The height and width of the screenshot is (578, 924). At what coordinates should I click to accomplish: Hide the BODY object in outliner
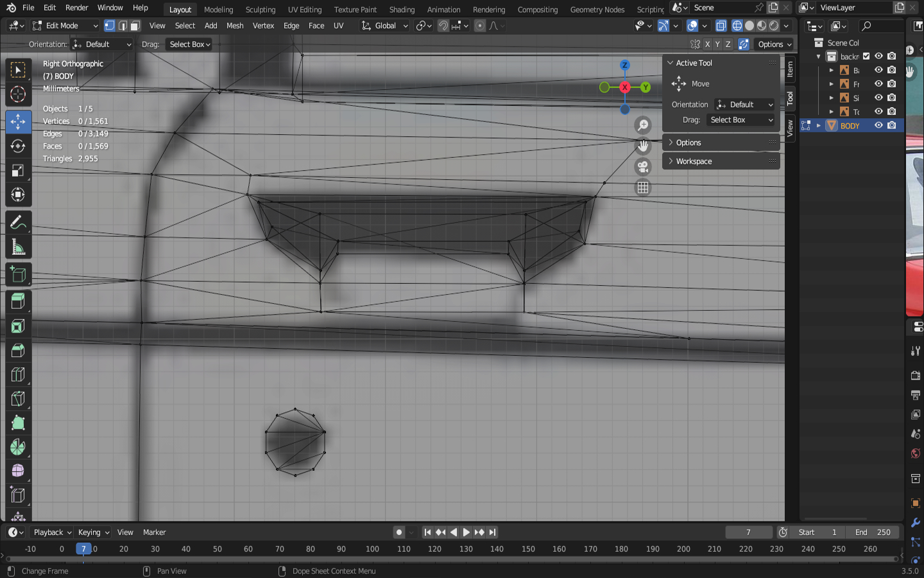[878, 126]
